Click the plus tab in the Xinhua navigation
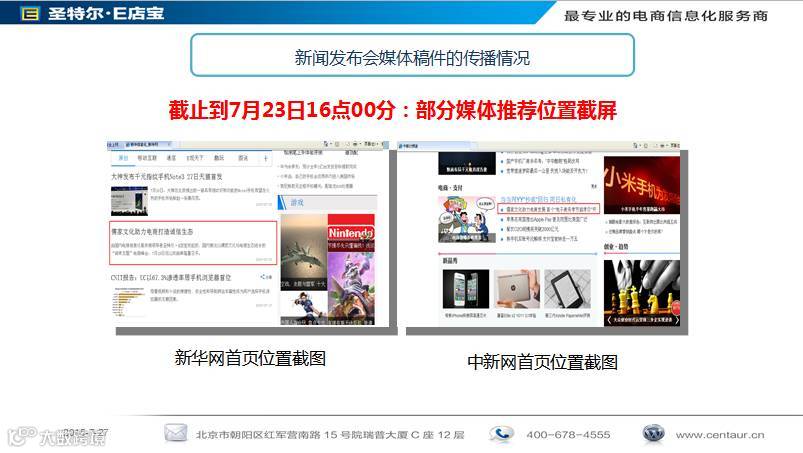 (x=265, y=159)
